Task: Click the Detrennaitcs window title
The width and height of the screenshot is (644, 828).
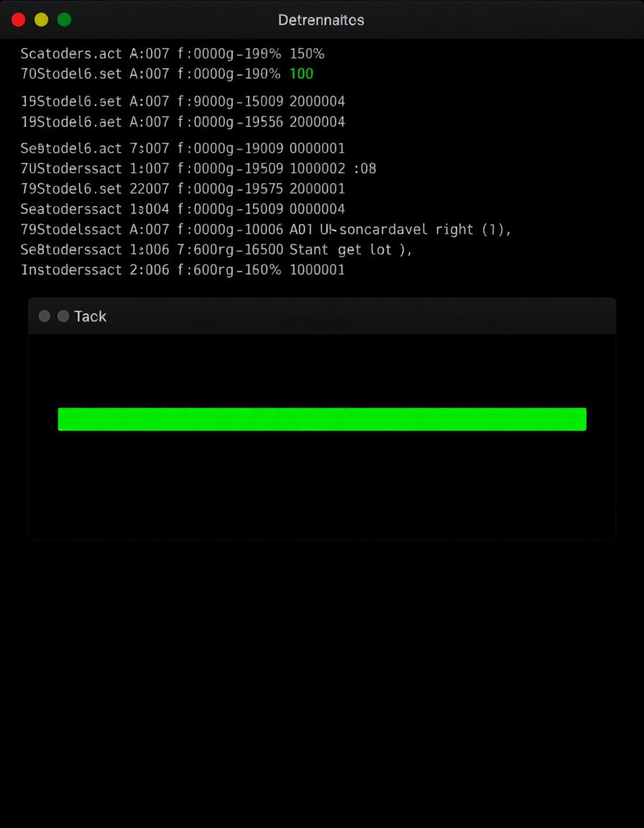Action: [x=321, y=20]
